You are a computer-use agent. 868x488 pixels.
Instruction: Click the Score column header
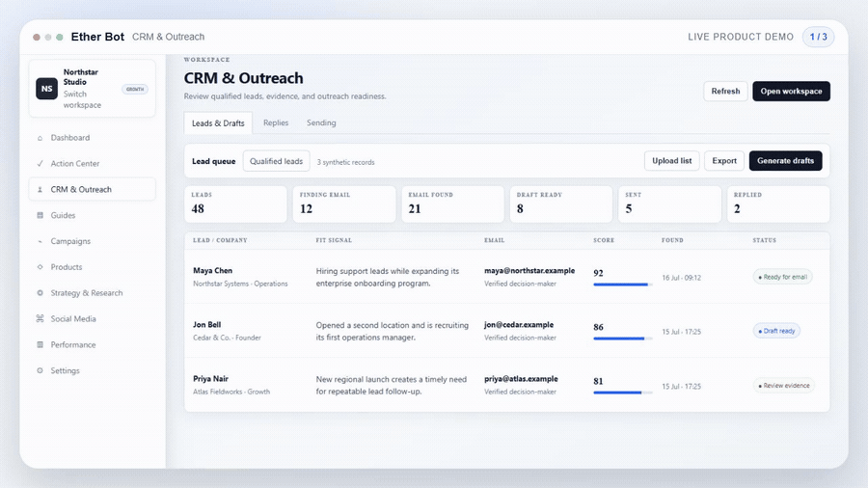click(x=604, y=241)
